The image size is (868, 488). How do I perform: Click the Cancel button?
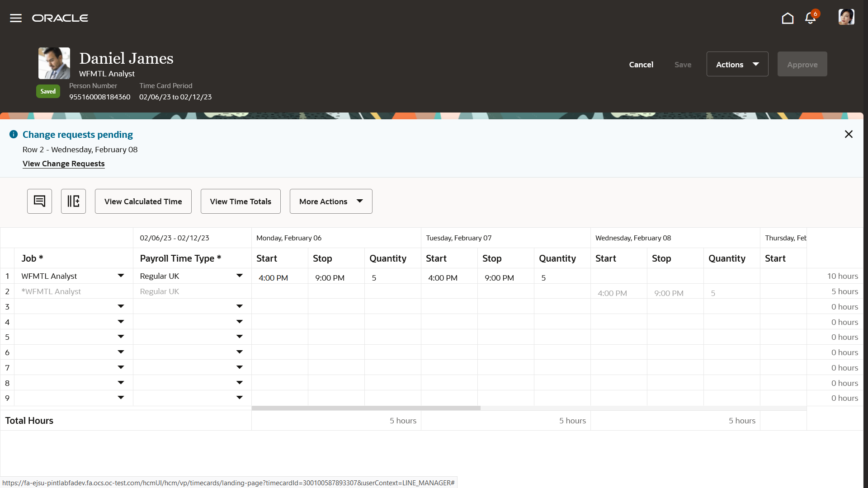[641, 65]
